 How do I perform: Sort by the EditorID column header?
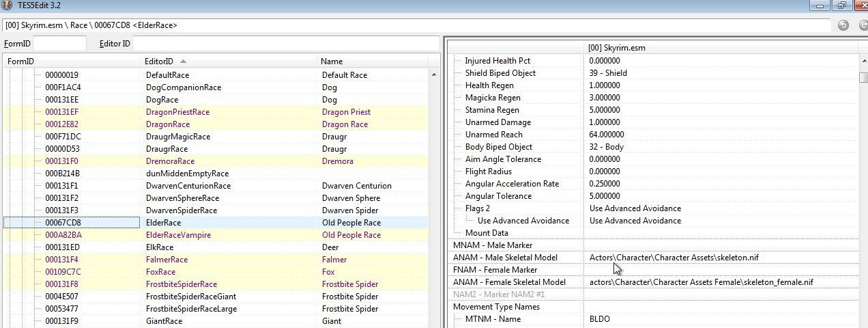[229, 61]
